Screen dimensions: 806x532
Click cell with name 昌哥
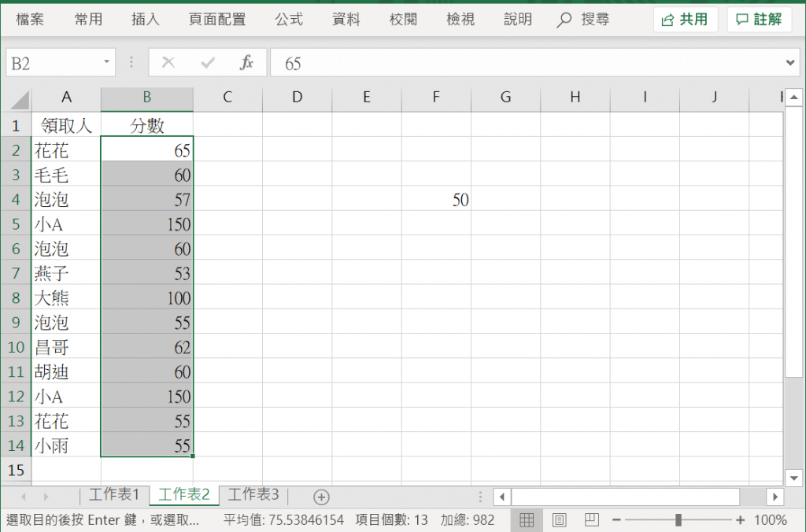[66, 347]
